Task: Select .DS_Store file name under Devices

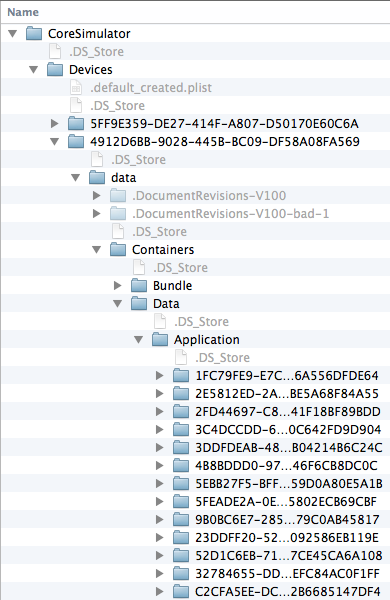Action: [x=117, y=106]
